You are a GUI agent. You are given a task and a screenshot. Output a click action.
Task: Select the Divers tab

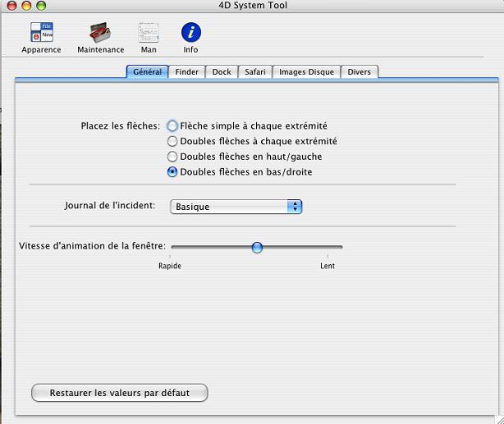359,72
